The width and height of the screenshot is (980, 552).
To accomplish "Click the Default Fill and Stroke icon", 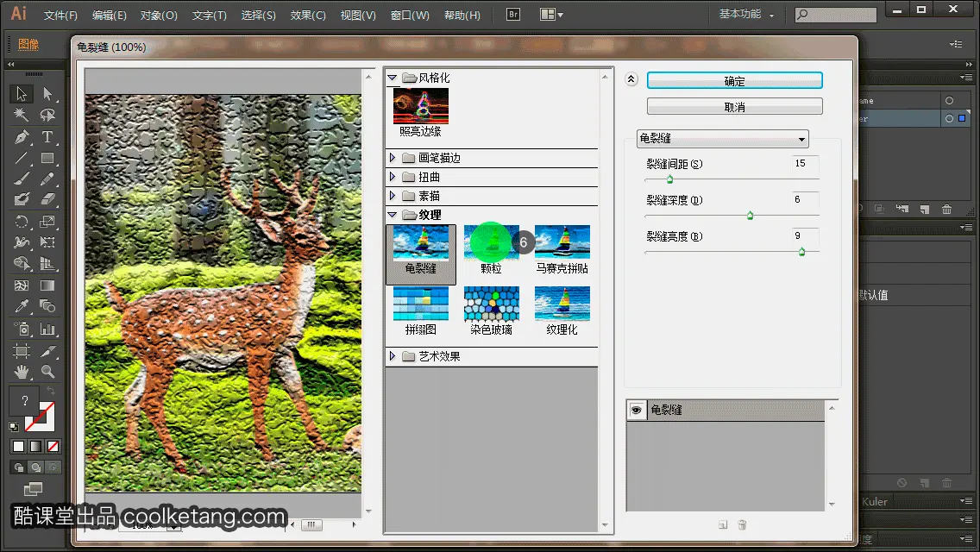I will click(x=14, y=427).
